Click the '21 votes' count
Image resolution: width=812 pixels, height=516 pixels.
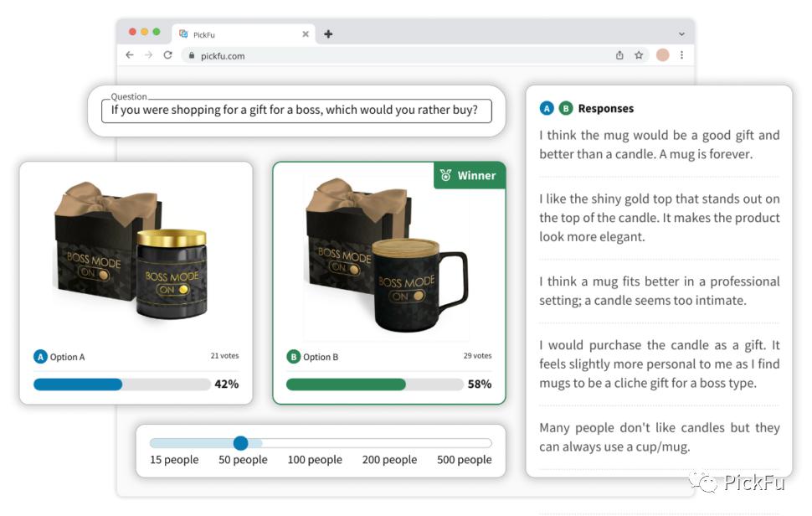tap(224, 356)
